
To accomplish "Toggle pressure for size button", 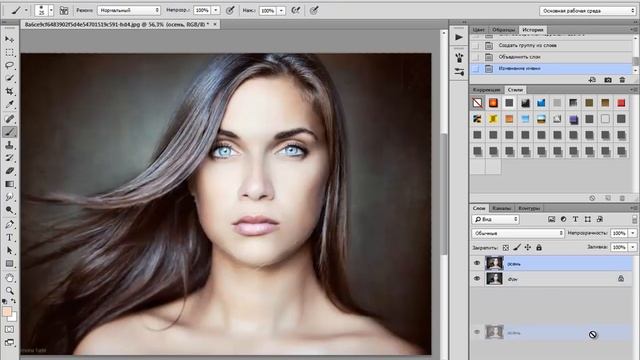I will [x=314, y=11].
